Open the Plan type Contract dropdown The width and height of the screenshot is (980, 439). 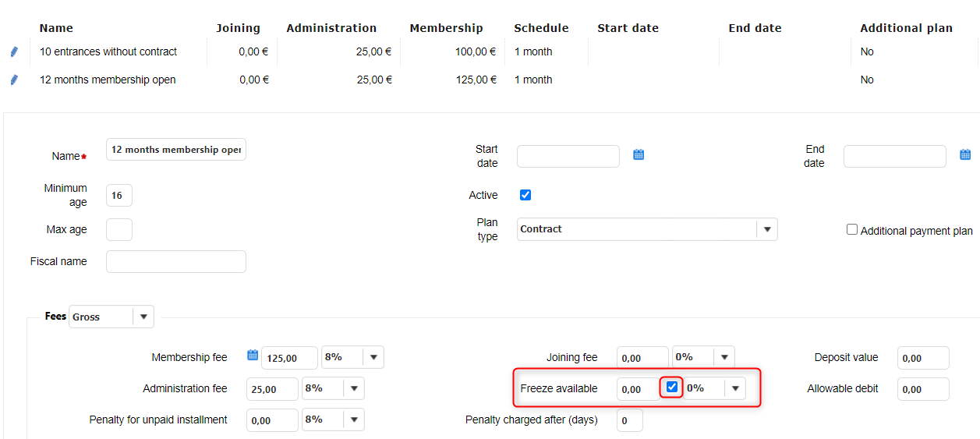tap(767, 229)
